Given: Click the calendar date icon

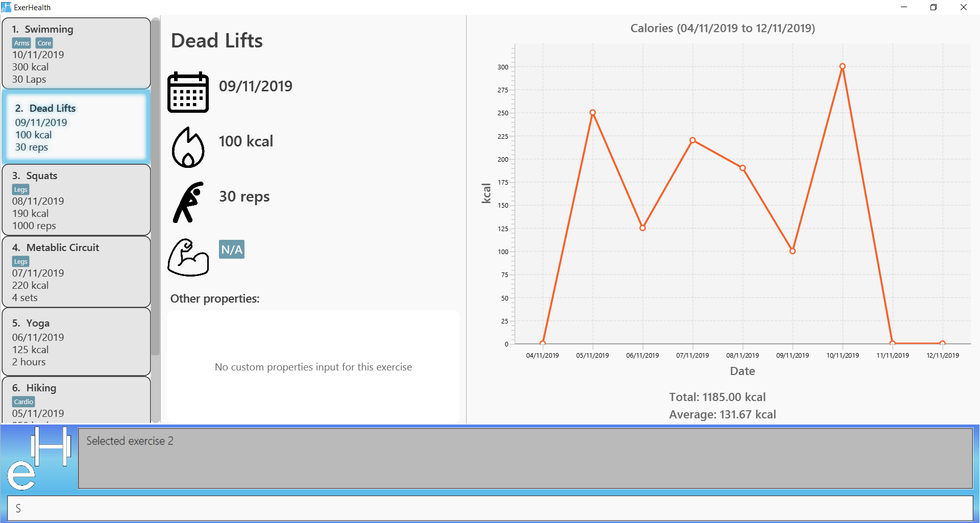Looking at the screenshot, I should 188,92.
